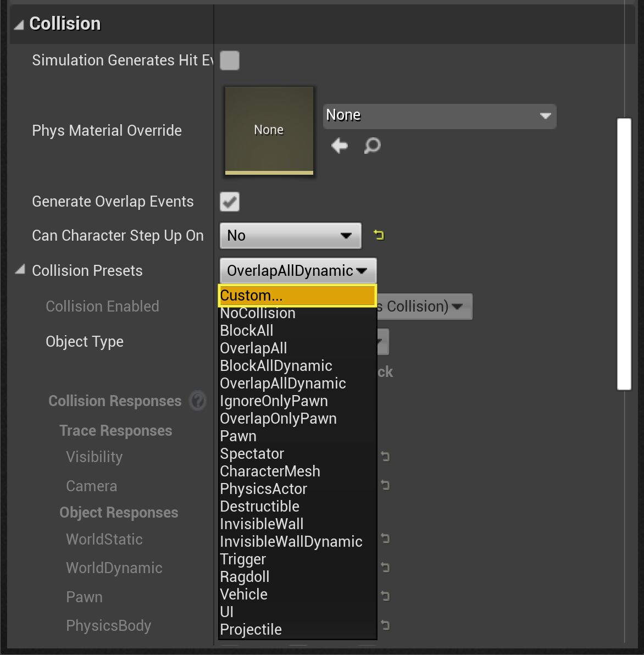Reset the WorldStatic response to default
Viewport: 644px width, 655px height.
pos(385,539)
